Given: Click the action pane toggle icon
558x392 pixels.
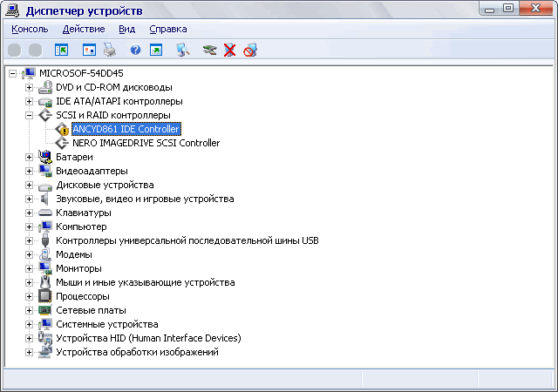Looking at the screenshot, I should (156, 51).
